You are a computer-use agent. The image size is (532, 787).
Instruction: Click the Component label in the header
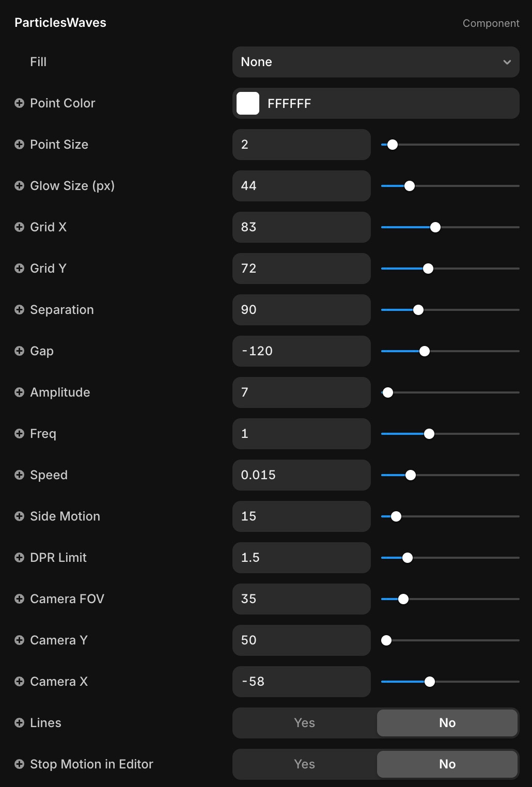491,23
